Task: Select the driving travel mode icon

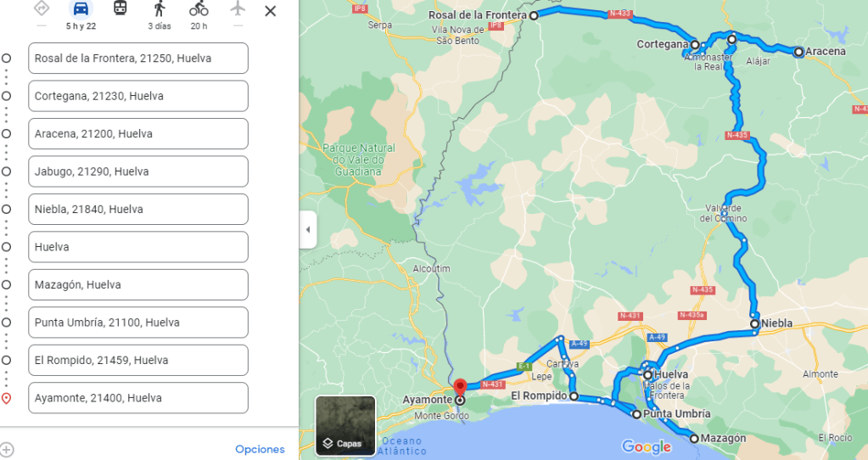Action: point(81,8)
